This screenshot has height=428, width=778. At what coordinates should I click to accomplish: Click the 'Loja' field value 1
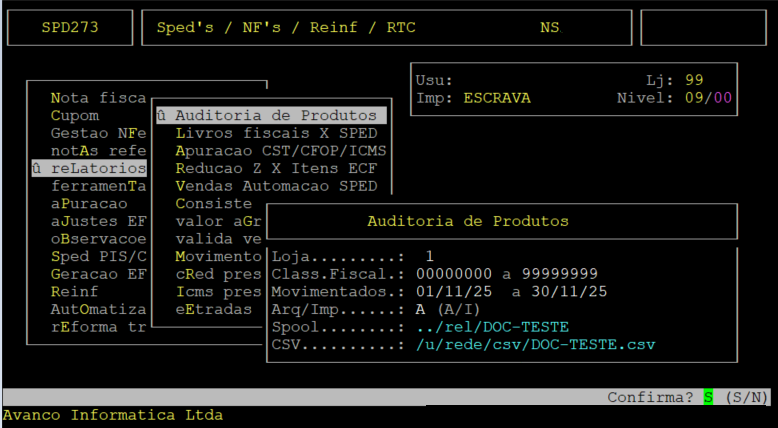coord(429,256)
